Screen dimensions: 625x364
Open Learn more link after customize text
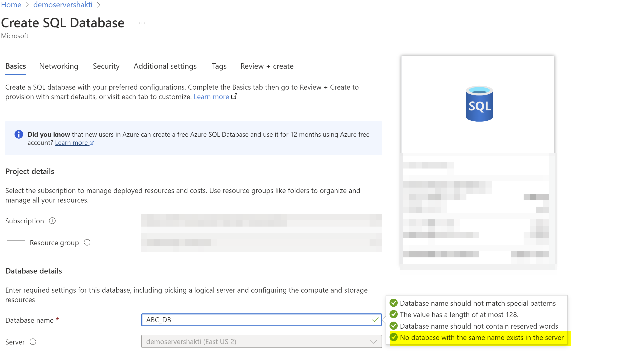pos(211,97)
